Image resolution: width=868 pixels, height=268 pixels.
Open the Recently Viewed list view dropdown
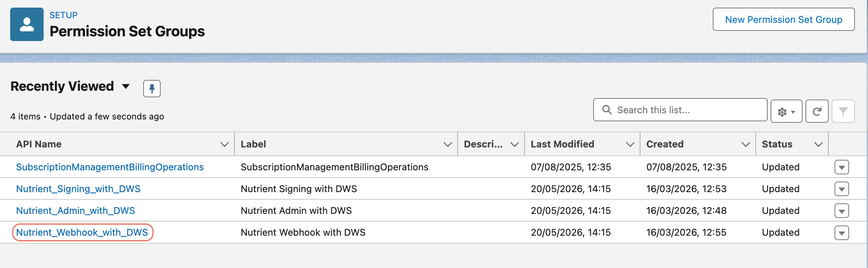126,86
